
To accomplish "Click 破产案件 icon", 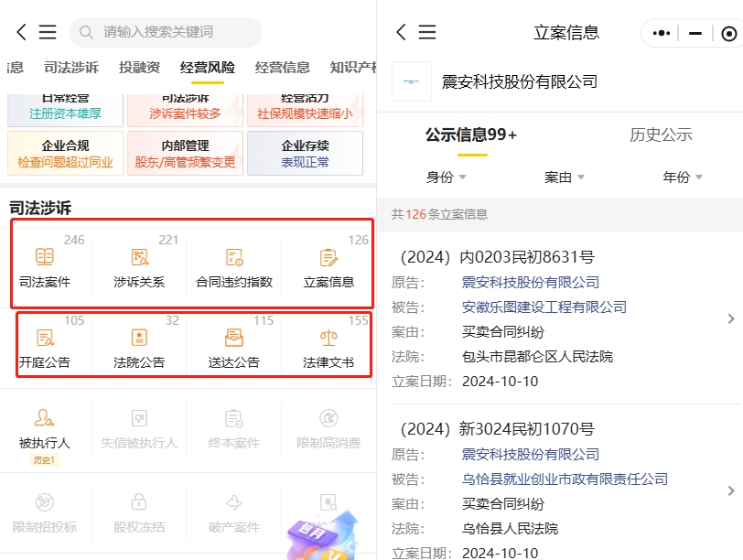I will [x=234, y=502].
